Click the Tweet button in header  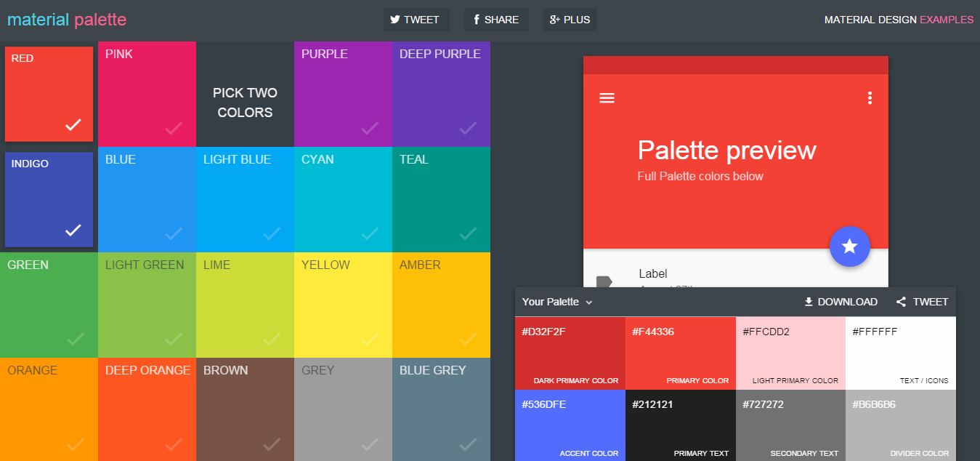pos(416,20)
